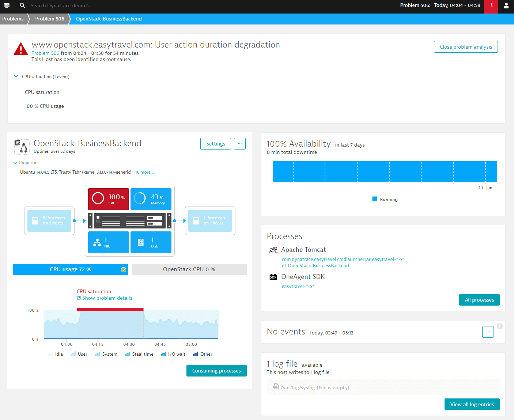Click the Apache Tomcat process title
This screenshot has height=420, width=514.
tap(303, 250)
